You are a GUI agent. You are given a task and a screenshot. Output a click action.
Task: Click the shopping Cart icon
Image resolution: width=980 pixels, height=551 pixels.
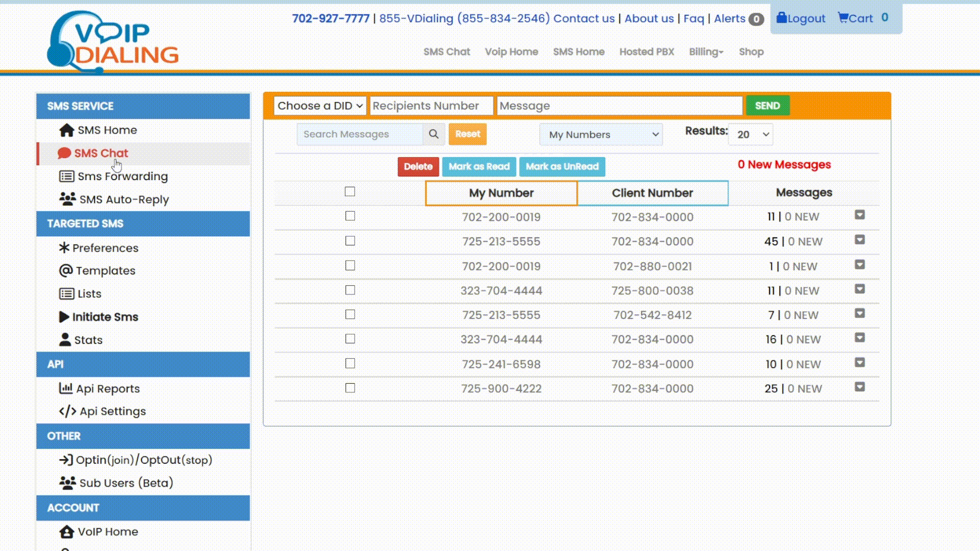843,18
